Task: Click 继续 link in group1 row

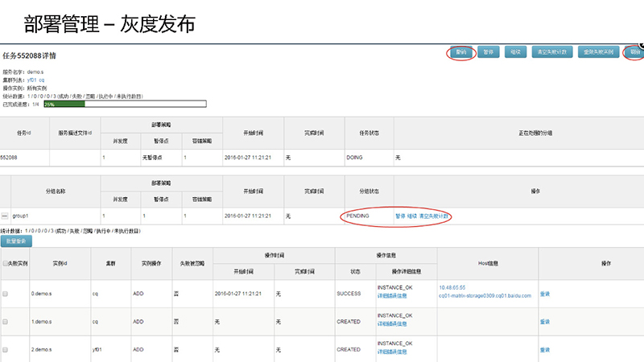Action: [411, 216]
